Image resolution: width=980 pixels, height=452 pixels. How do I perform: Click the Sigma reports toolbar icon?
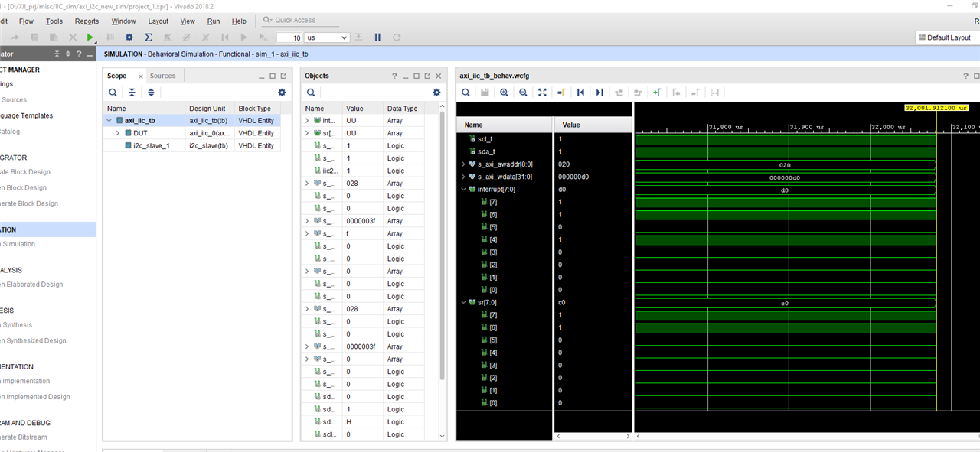click(x=149, y=37)
